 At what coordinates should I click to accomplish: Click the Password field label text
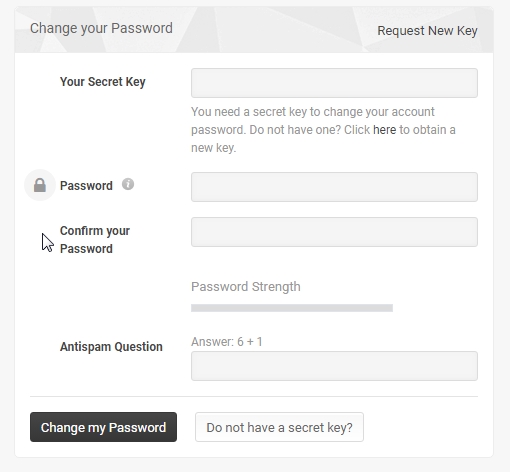(86, 186)
